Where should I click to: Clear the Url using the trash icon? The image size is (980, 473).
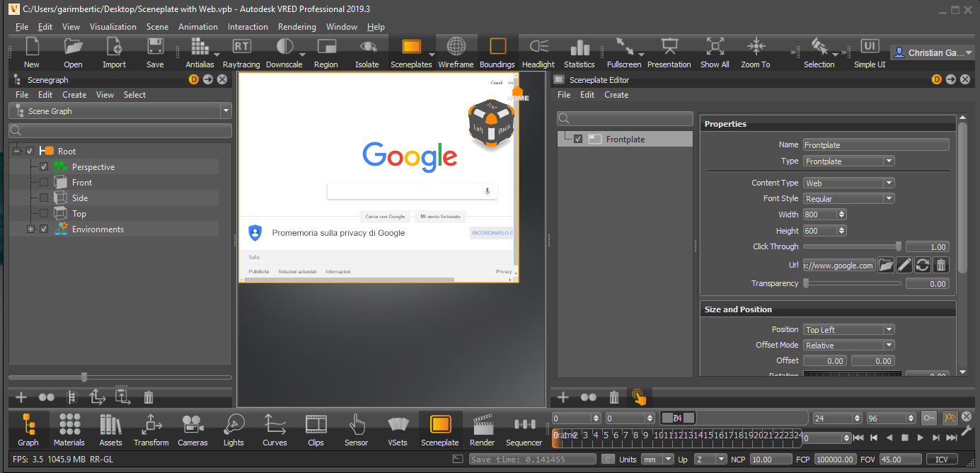(942, 265)
